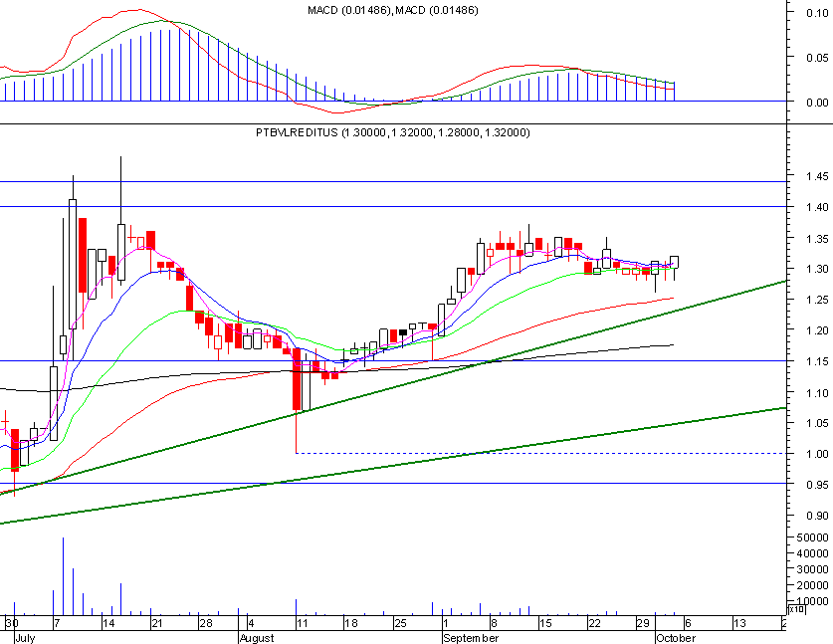Click the July 14 date label
The width and height of the screenshot is (833, 644).
coord(108,623)
